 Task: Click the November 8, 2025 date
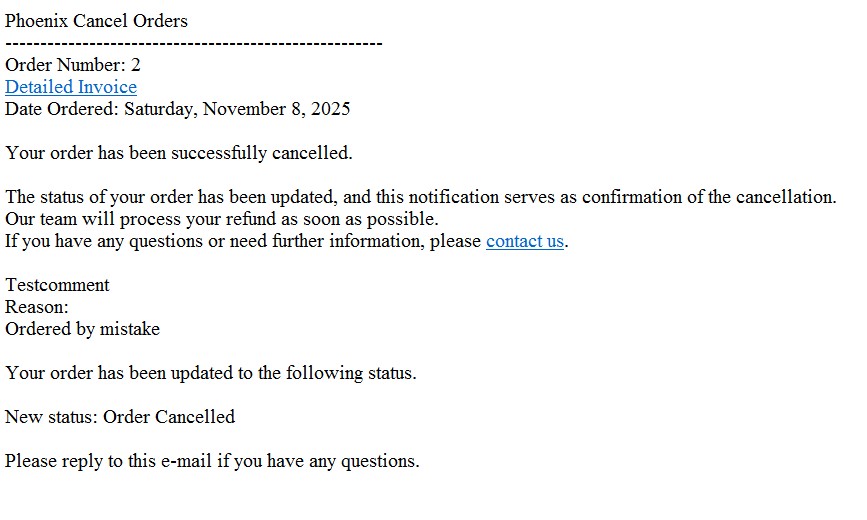pyautogui.click(x=276, y=109)
